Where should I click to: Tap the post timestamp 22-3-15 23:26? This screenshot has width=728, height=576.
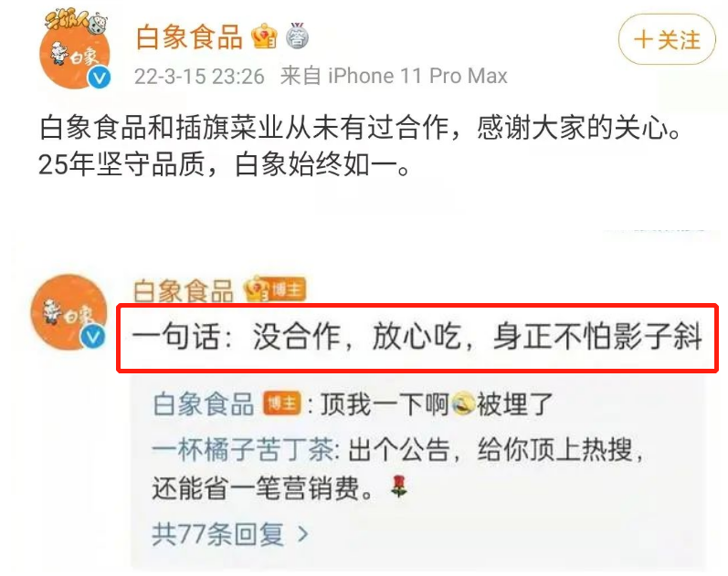click(199, 76)
